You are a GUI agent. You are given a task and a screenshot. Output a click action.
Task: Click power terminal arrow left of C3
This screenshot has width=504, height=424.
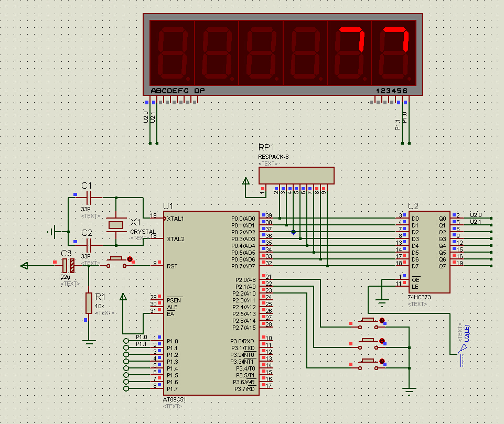point(25,266)
